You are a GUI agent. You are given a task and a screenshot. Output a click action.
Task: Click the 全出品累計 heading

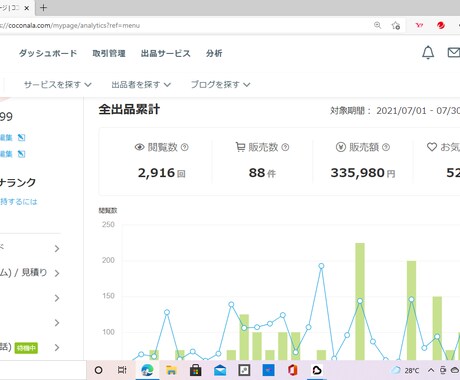click(129, 109)
